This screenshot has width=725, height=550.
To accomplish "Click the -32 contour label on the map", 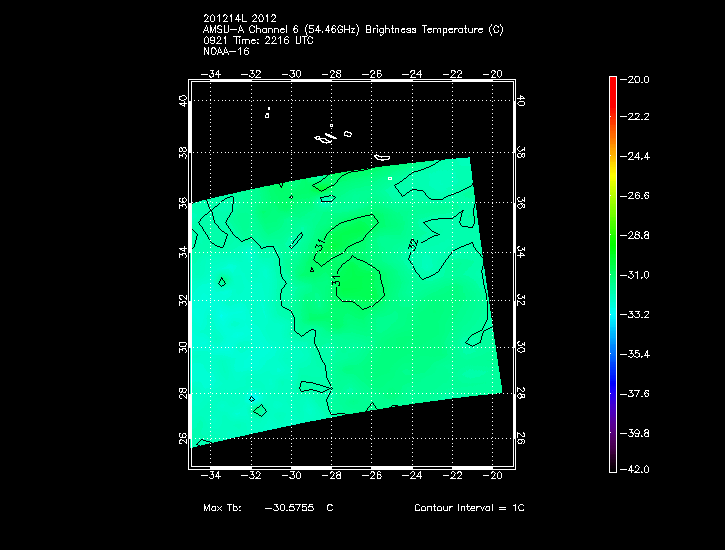I will tap(413, 243).
